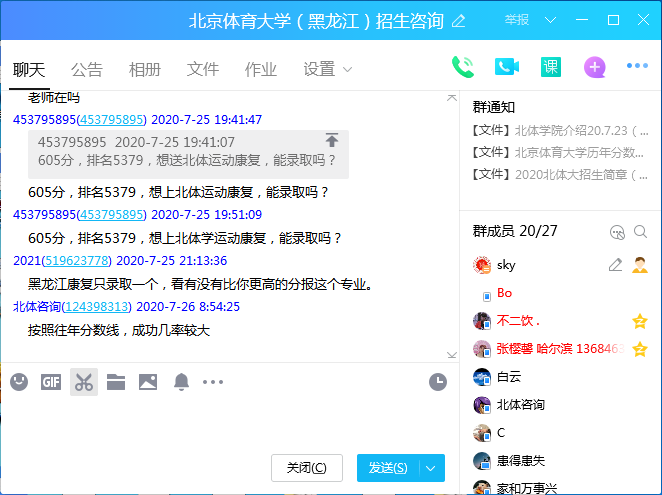The width and height of the screenshot is (662, 495).
Task: Open the 相册 tab
Action: click(145, 69)
